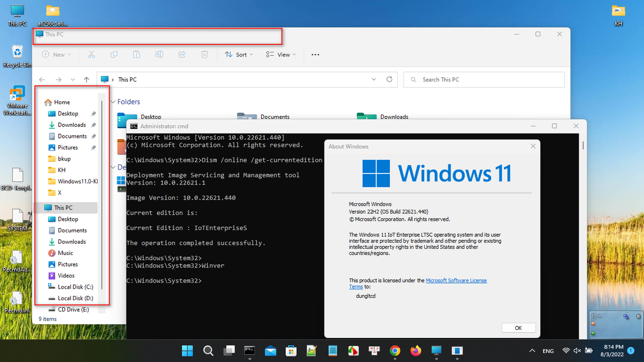
Task: Select the Pecmd.ini file on desktop
Action: pyautogui.click(x=18, y=303)
